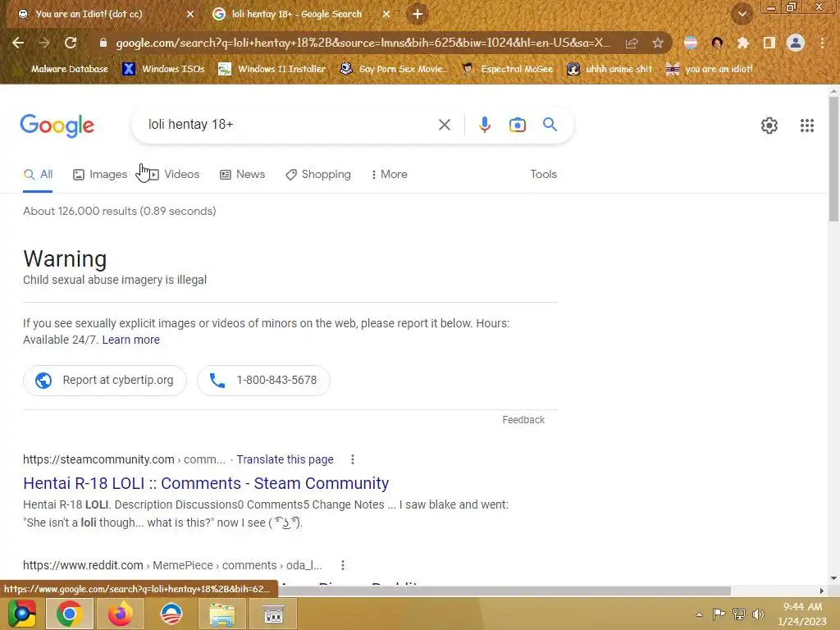Click the network tray icon

(x=739, y=614)
